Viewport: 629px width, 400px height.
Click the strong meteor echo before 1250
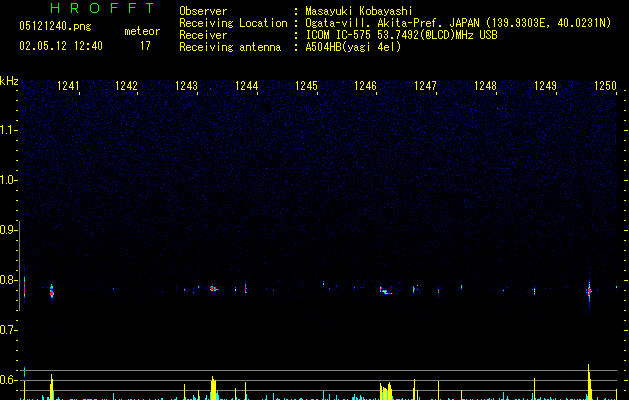(589, 292)
